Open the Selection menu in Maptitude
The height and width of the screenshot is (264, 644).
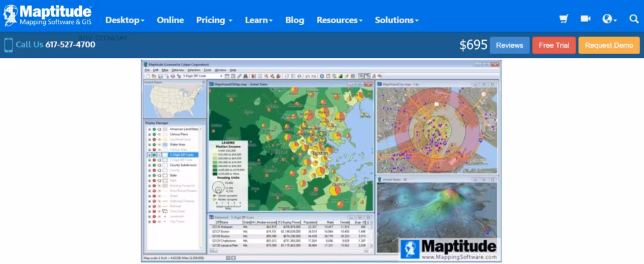tap(194, 70)
